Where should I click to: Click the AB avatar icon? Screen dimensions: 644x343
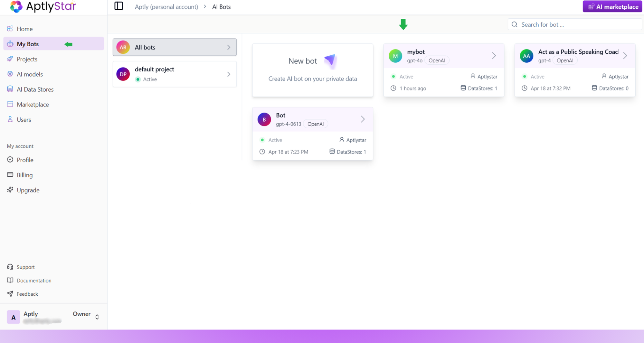click(x=123, y=47)
